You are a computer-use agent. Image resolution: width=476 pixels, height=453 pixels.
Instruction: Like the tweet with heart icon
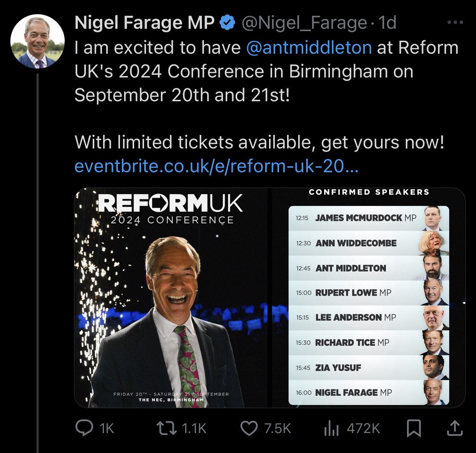pyautogui.click(x=249, y=428)
